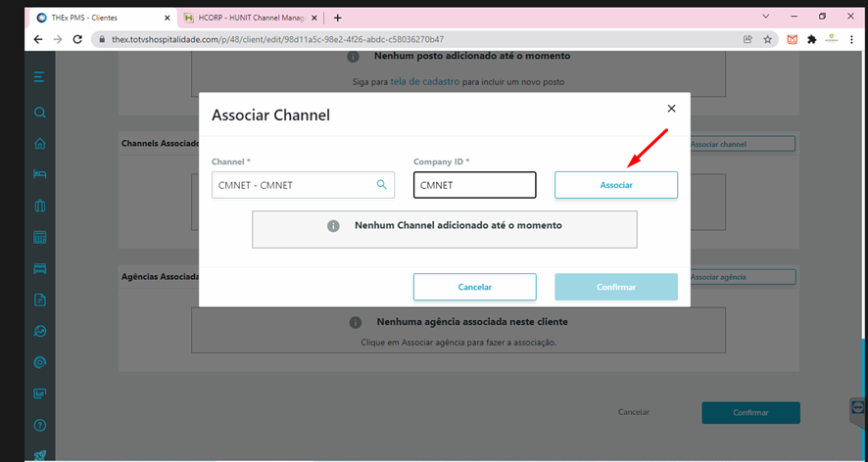Click the info icon beside Nenhuma agência associada
The width and height of the screenshot is (868, 462).
[x=356, y=323]
